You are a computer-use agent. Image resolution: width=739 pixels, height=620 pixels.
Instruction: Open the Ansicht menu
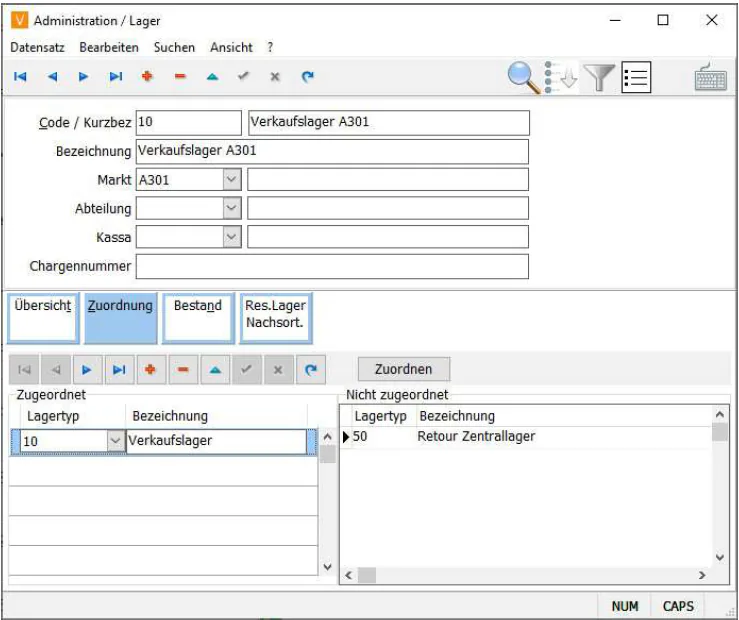coord(231,47)
